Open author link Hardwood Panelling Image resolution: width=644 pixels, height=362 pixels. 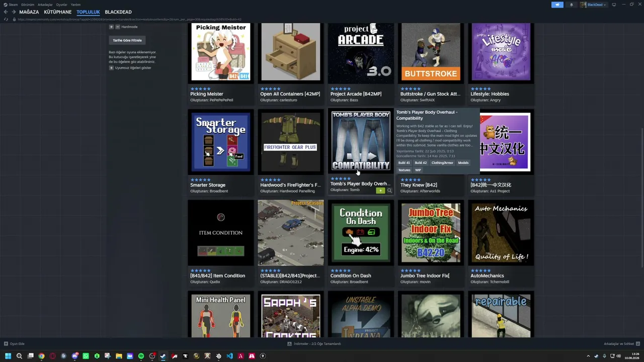[297, 191]
